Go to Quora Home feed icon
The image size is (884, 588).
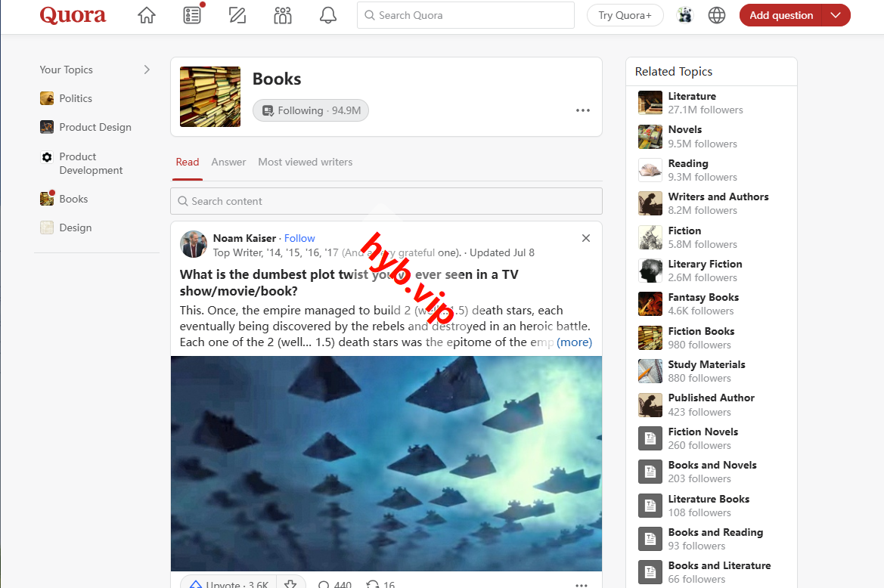click(147, 15)
